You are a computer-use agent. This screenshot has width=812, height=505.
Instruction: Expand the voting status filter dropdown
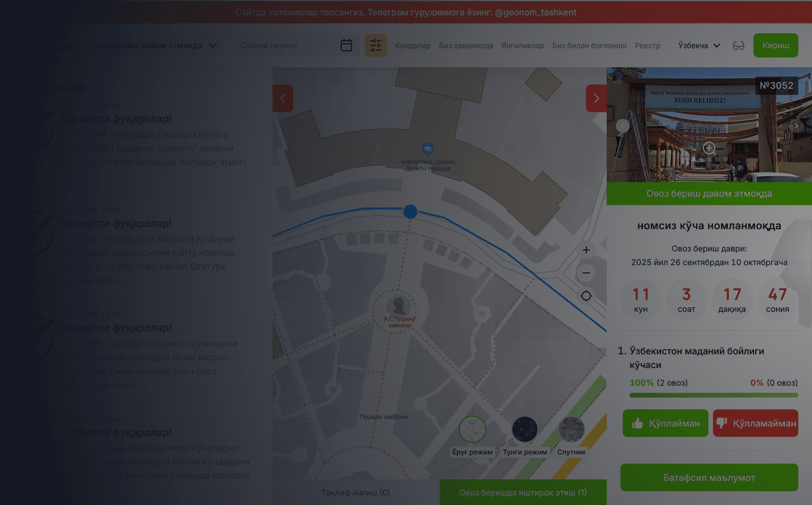154,45
